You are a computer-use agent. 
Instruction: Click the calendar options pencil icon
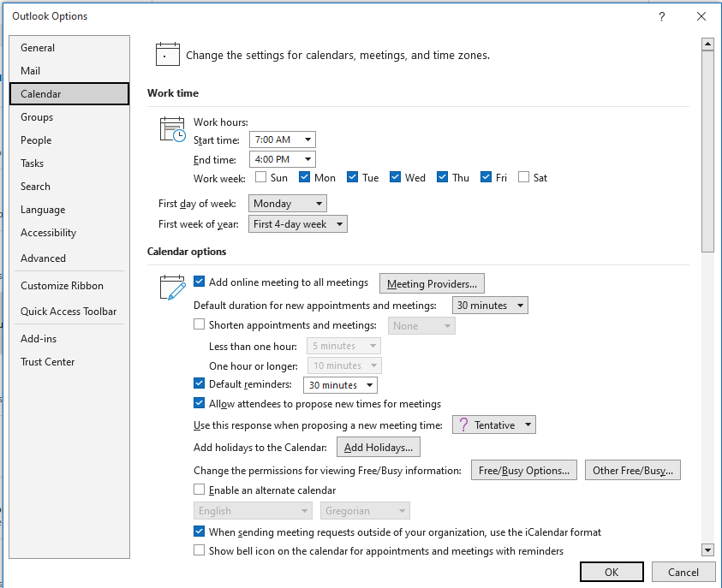(x=170, y=288)
